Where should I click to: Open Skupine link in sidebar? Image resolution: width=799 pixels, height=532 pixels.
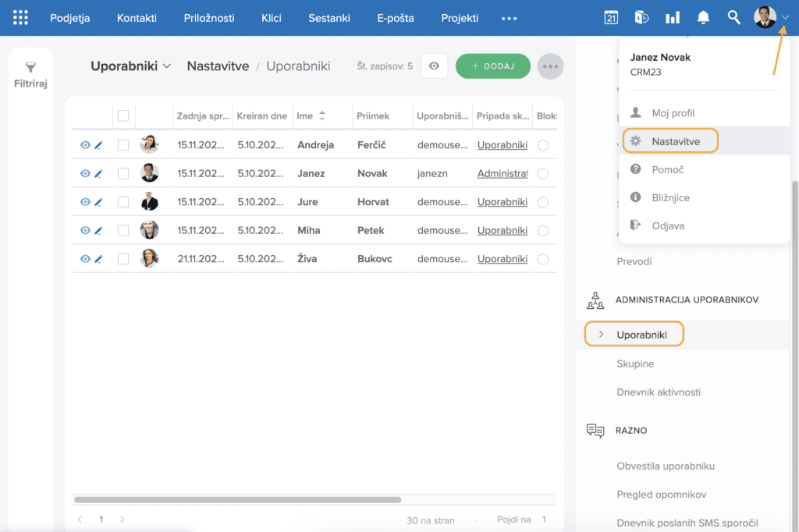click(x=635, y=364)
